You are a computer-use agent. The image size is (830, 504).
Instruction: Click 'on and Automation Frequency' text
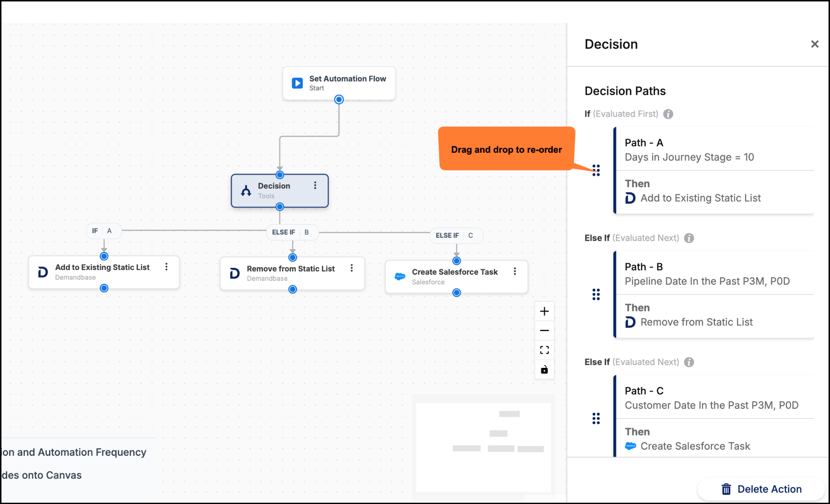click(x=74, y=452)
